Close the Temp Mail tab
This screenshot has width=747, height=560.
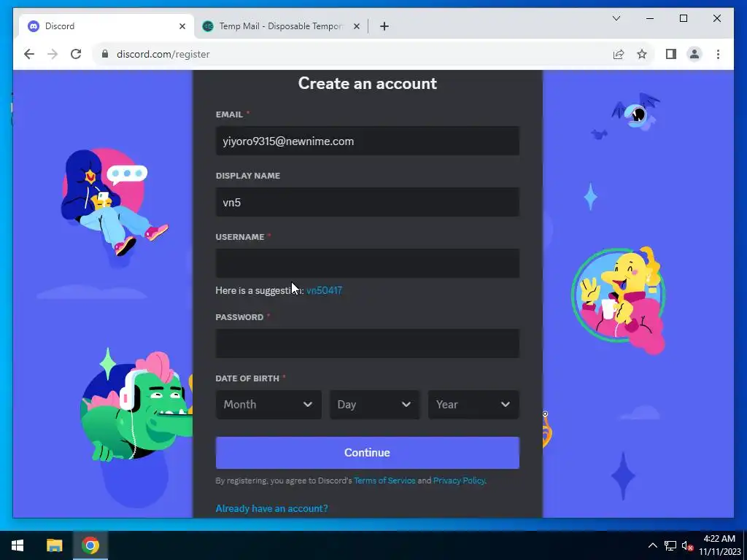point(356,26)
